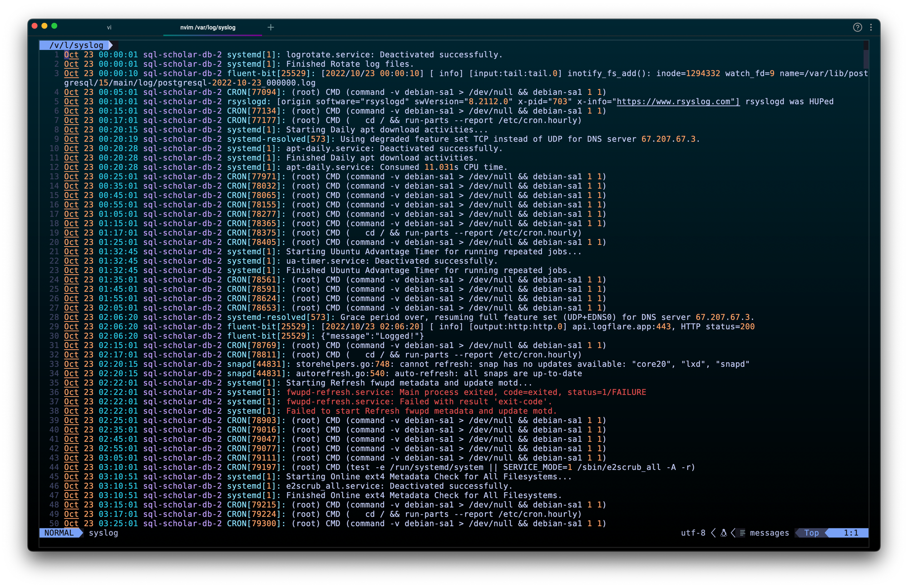Click the buffer lines icon before 'messages'

point(742,533)
